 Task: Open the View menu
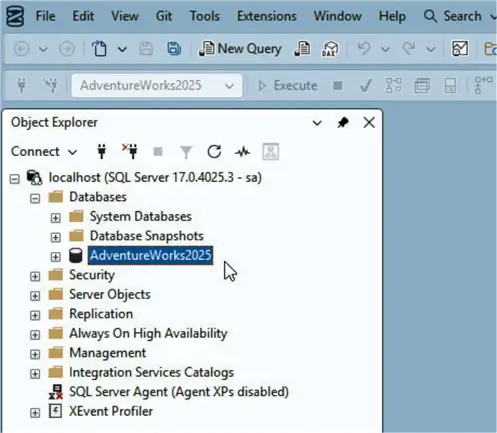(125, 16)
